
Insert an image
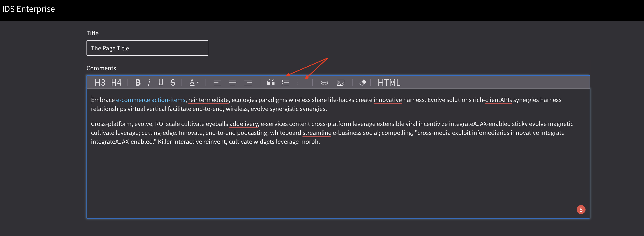coord(340,82)
